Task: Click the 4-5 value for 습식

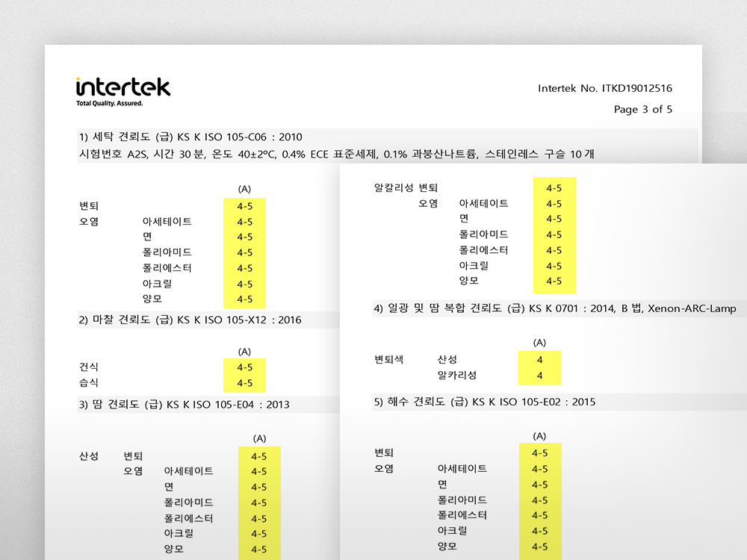Action: 245,383
